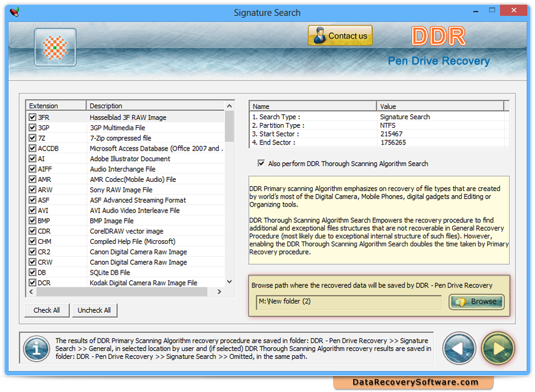535x392 pixels.
Task: Click the Uncheck All button
Action: [x=94, y=310]
